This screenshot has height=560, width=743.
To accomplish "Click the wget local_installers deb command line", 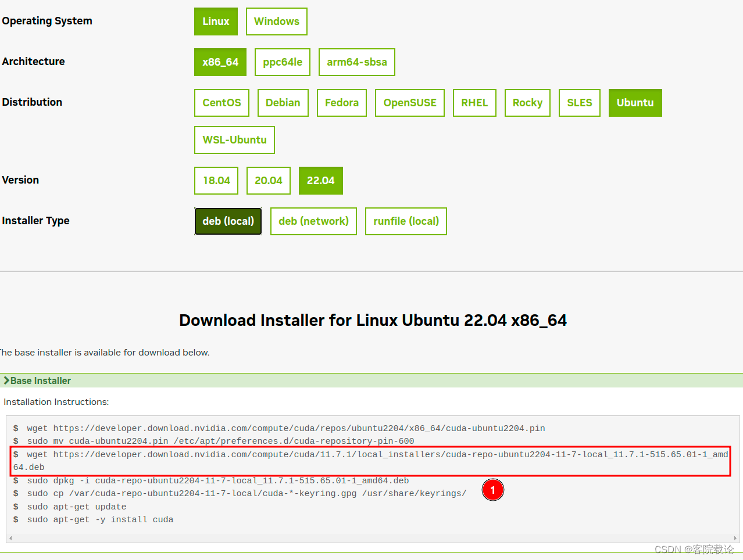I will click(370, 461).
